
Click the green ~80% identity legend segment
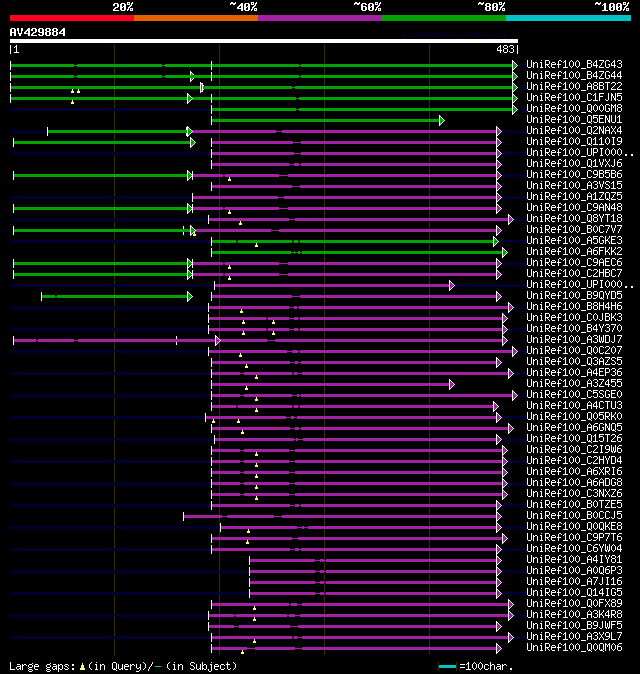point(444,18)
